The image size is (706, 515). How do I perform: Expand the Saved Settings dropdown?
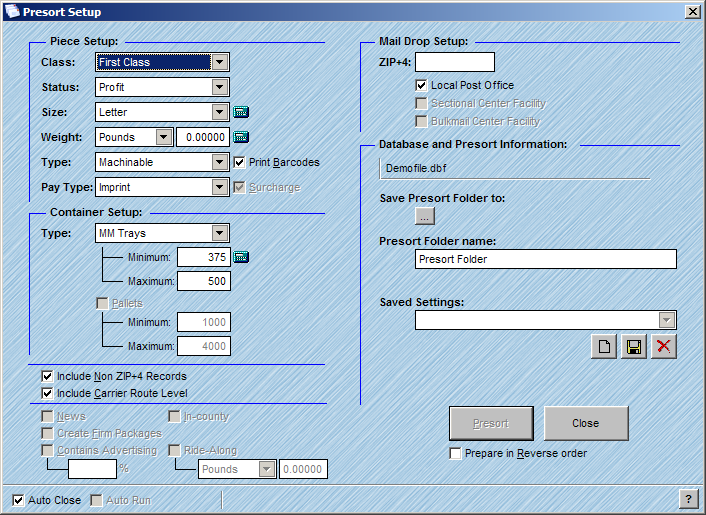click(x=667, y=320)
